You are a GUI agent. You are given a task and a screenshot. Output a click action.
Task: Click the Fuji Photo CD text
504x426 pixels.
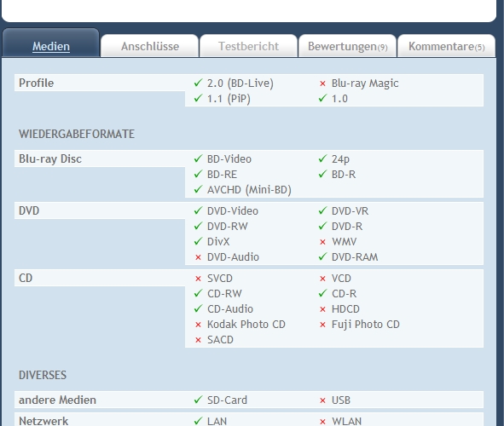coord(366,325)
